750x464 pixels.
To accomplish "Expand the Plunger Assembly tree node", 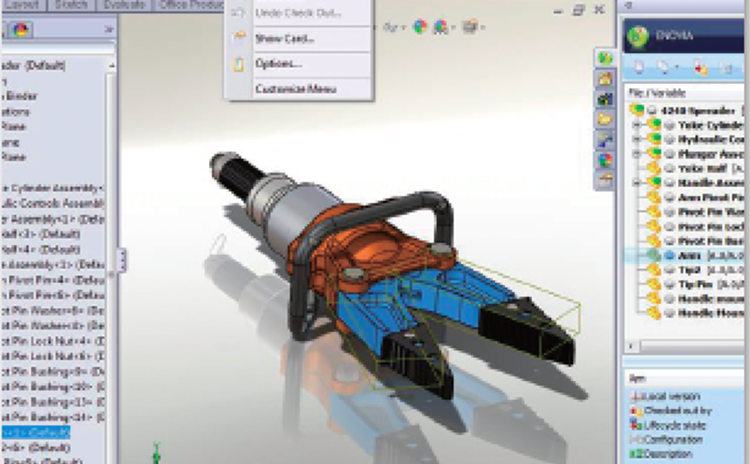I will [x=637, y=153].
